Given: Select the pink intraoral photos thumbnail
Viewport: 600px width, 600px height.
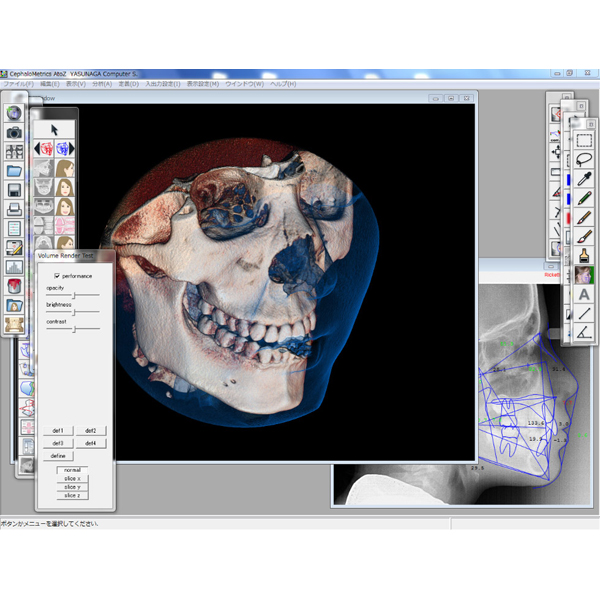Looking at the screenshot, I should [x=65, y=225].
